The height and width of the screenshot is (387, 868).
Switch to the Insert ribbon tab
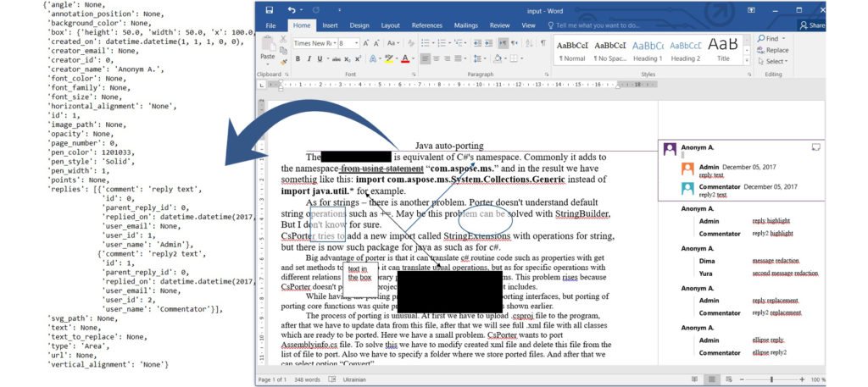[x=330, y=25]
